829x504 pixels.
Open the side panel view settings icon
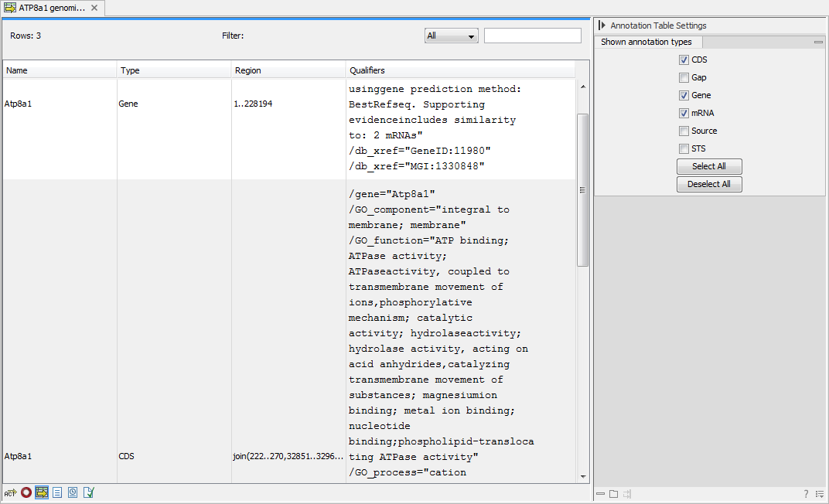tap(820, 494)
